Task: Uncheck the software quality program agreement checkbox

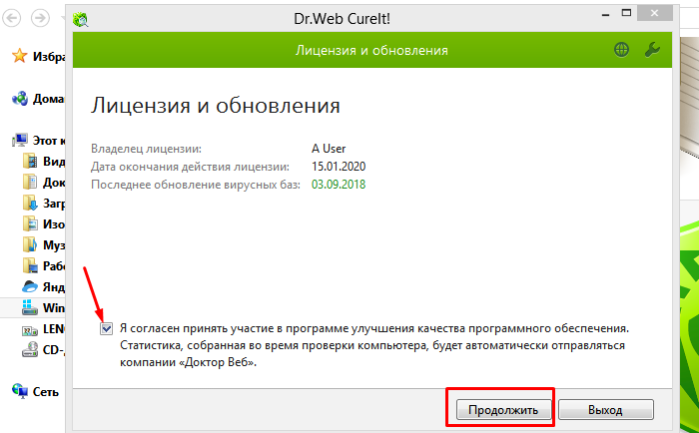Action: 106,329
